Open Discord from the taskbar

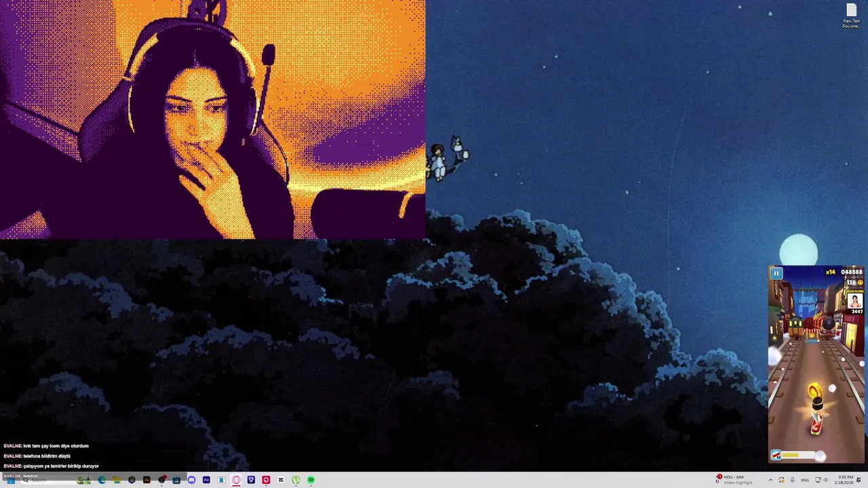click(x=191, y=480)
